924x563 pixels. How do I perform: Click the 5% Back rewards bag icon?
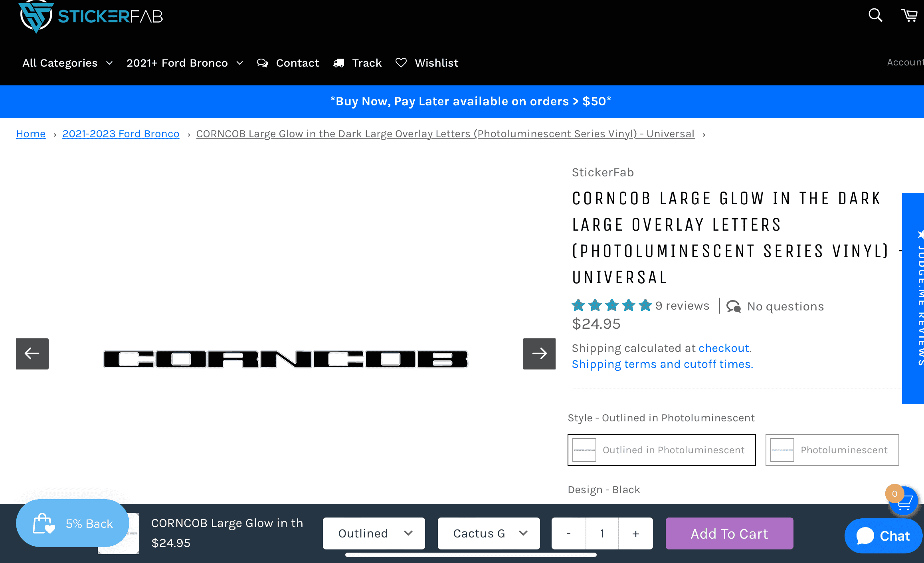pyautogui.click(x=44, y=523)
